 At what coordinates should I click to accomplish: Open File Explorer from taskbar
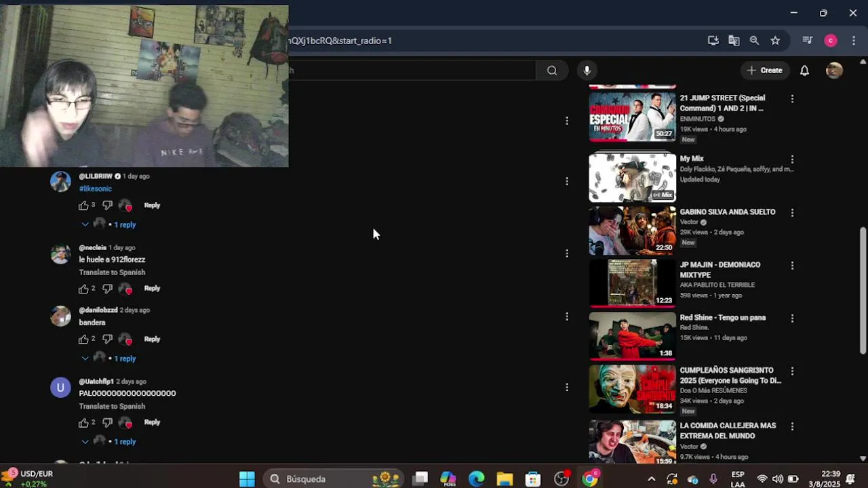pos(505,479)
